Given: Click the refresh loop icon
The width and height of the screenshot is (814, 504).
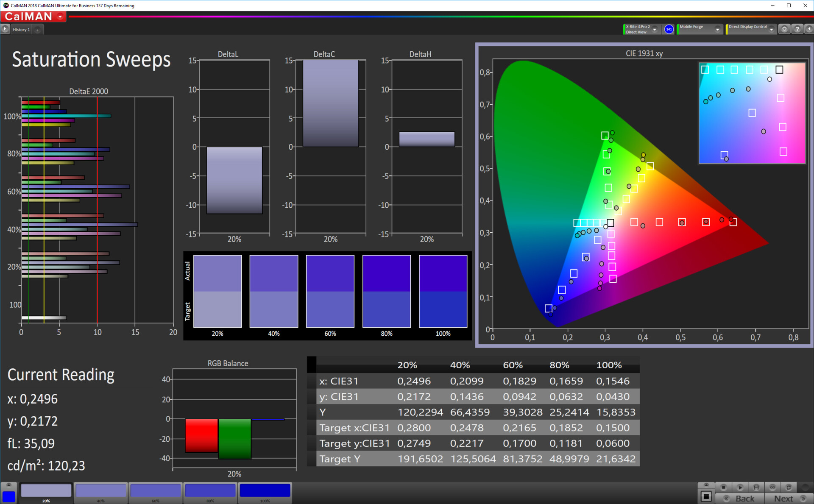Looking at the screenshot, I should [x=789, y=487].
